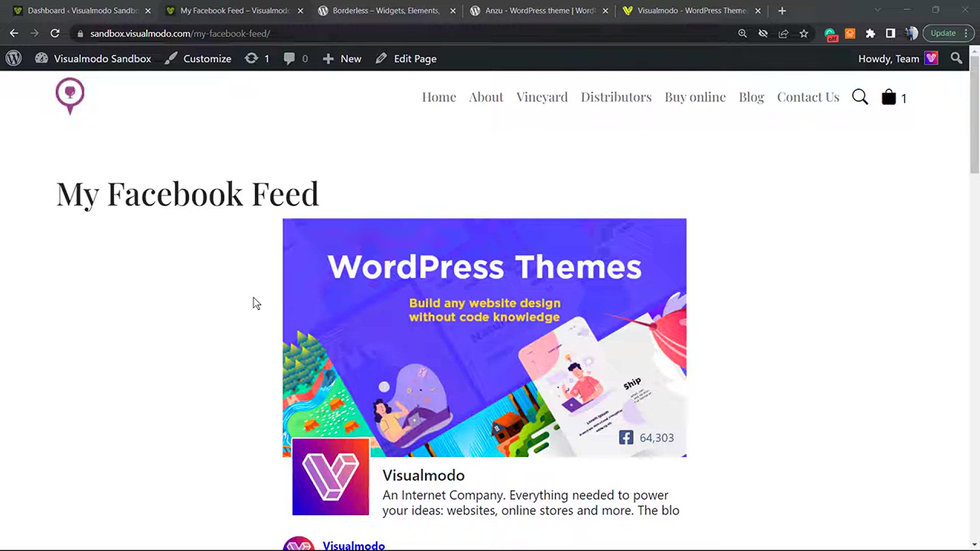
Task: Open the updates item showing 1
Action: pos(257,59)
